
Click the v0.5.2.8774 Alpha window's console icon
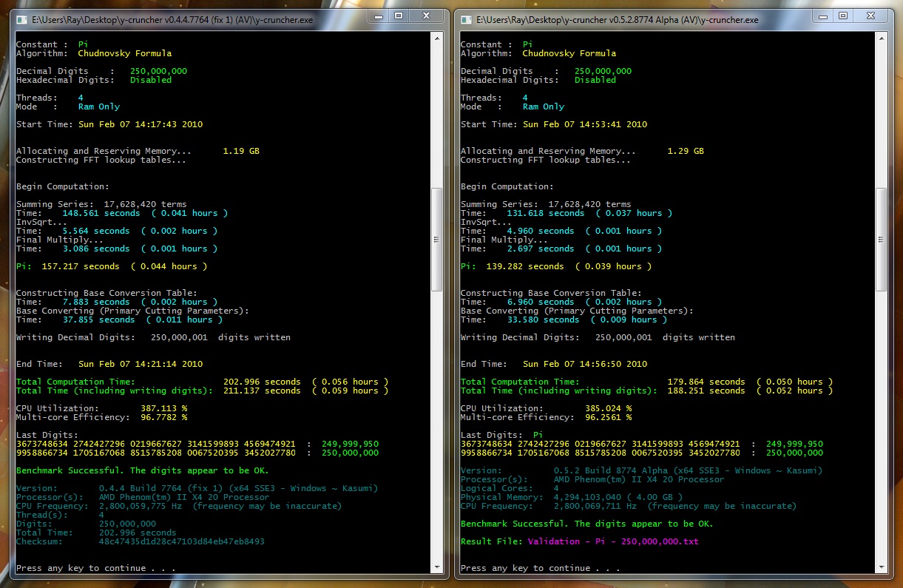click(x=466, y=19)
